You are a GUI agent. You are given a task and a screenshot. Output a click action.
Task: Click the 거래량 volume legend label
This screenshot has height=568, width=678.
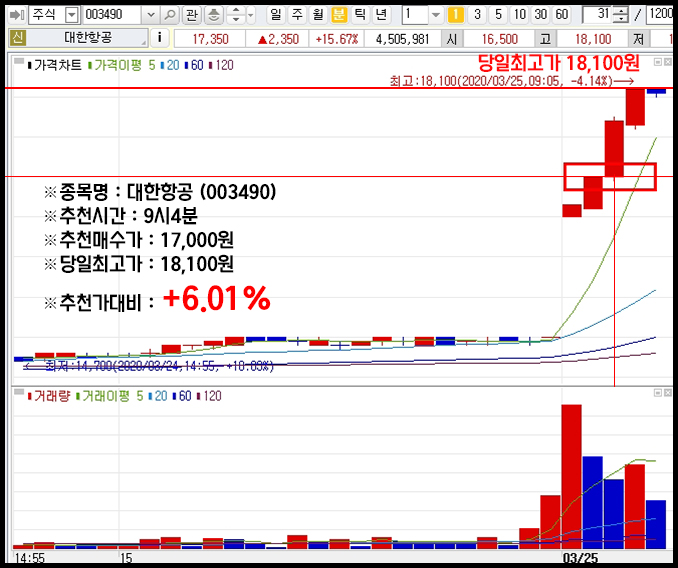[51, 396]
